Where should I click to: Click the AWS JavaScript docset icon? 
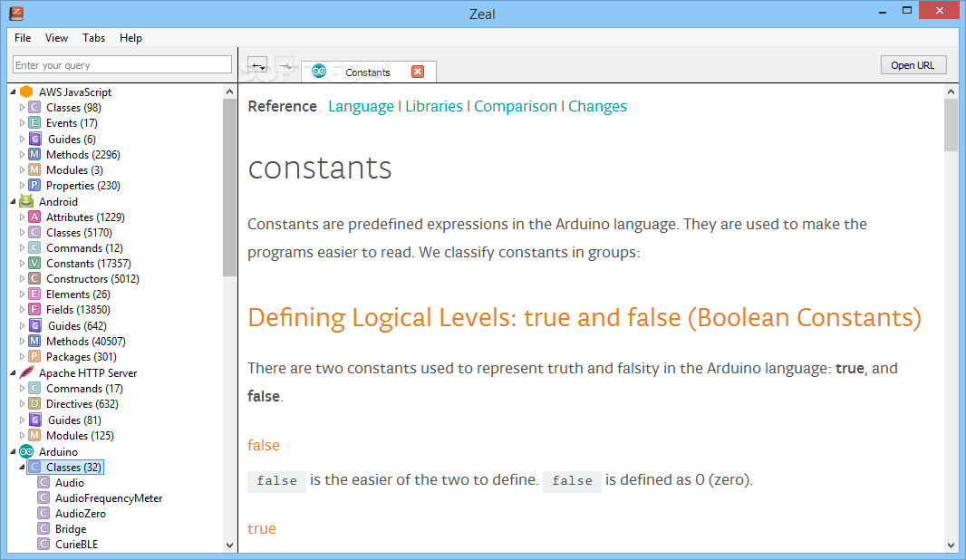(26, 92)
